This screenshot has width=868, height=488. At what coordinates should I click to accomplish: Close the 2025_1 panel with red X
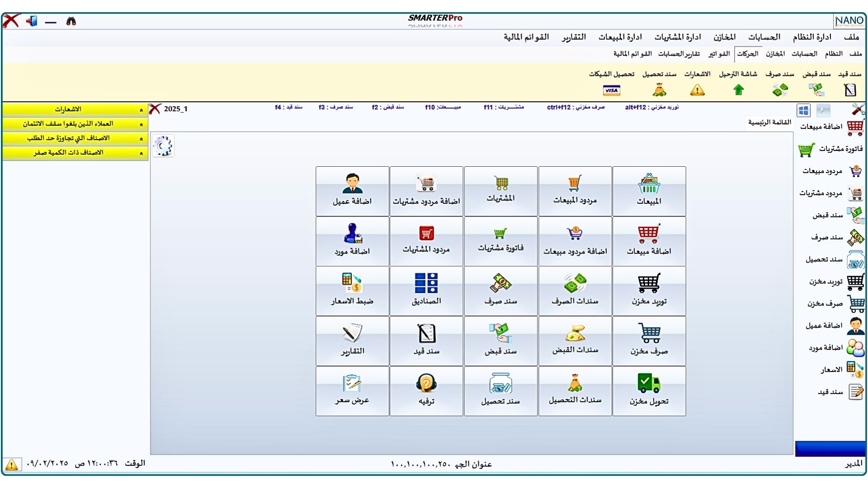(155, 109)
